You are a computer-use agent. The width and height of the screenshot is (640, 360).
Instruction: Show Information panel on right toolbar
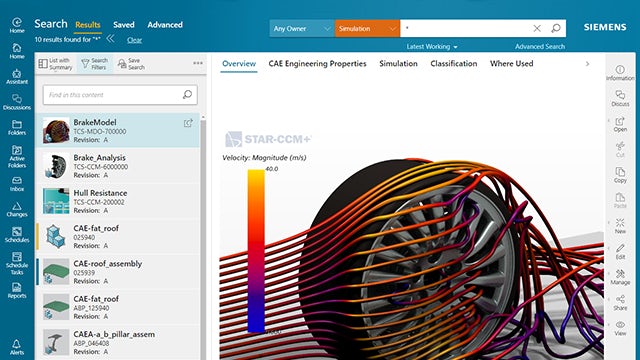(620, 73)
